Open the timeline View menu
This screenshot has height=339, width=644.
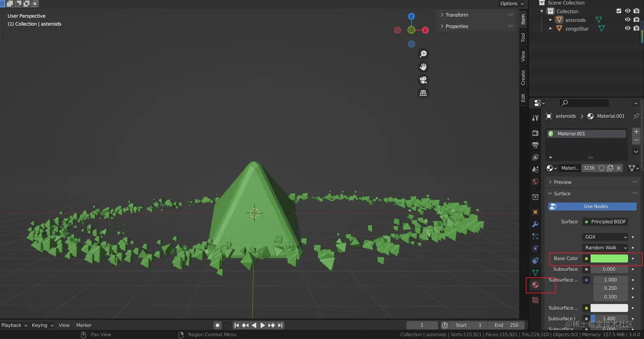pyautogui.click(x=64, y=325)
